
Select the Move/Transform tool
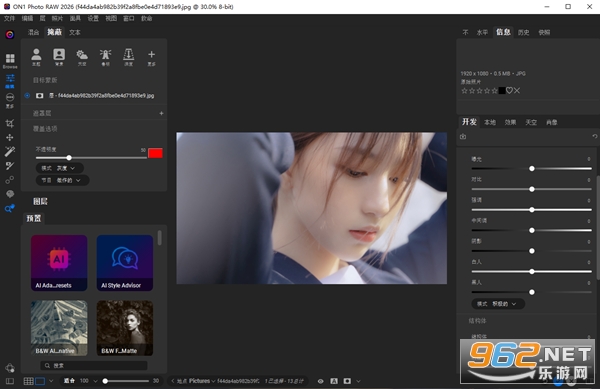tap(10, 137)
